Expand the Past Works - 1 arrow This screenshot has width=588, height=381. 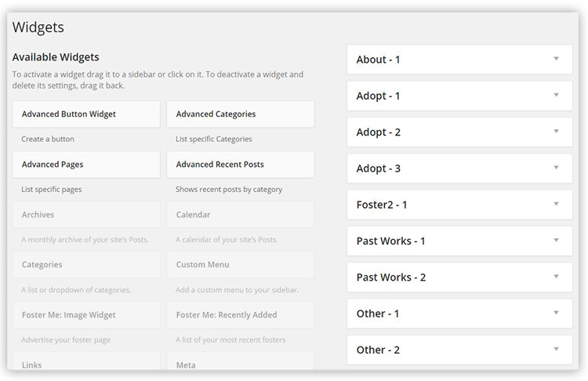click(556, 240)
